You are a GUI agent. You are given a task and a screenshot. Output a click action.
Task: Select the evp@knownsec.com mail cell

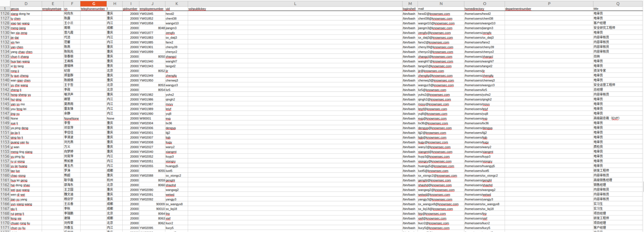432,119
